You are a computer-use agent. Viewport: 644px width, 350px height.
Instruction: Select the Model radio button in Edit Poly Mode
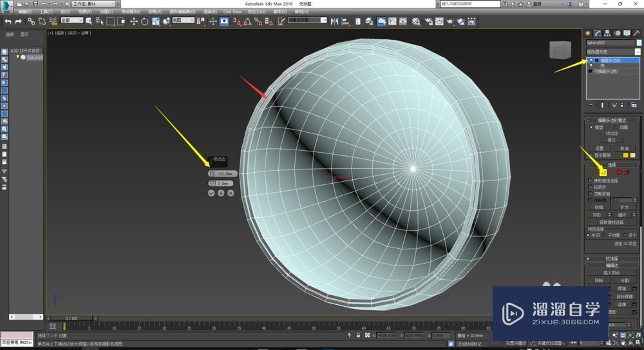coord(591,127)
